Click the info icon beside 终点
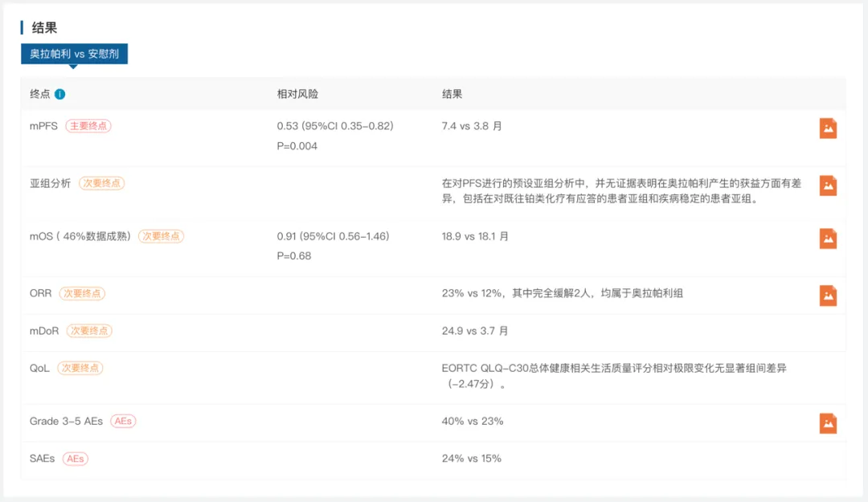The height and width of the screenshot is (502, 868). coord(59,94)
